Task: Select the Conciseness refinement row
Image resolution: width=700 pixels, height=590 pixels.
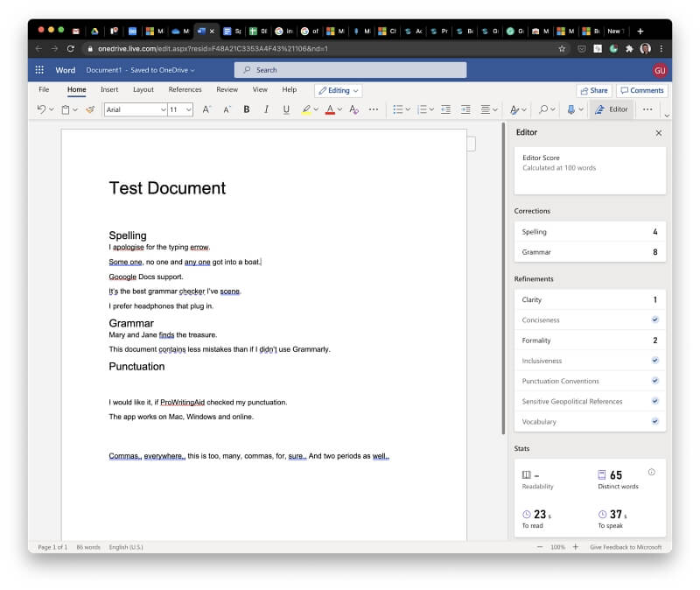Action: [x=590, y=320]
